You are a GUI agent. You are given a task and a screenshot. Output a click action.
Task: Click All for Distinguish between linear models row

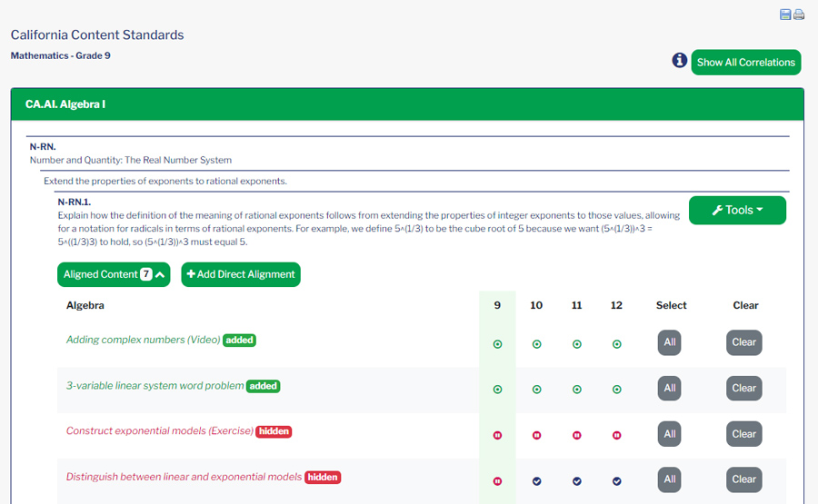pos(669,479)
